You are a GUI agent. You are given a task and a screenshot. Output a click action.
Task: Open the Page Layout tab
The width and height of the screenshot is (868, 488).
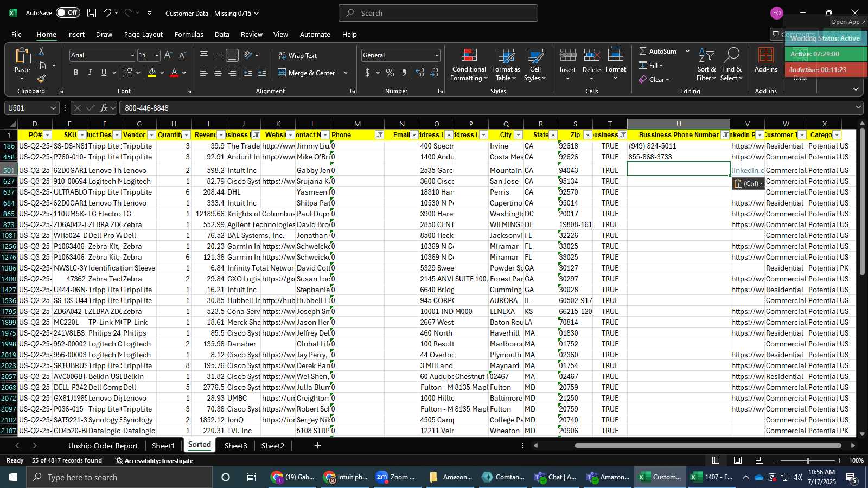[143, 34]
